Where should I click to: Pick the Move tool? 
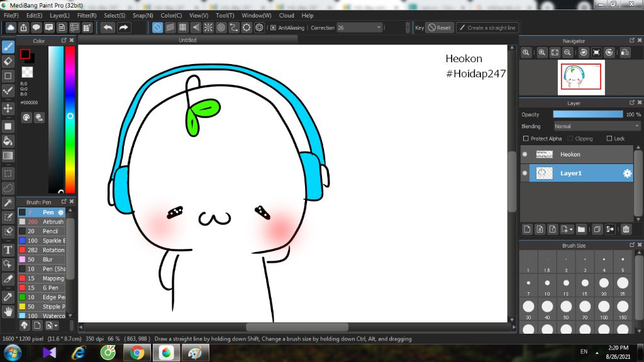8,108
